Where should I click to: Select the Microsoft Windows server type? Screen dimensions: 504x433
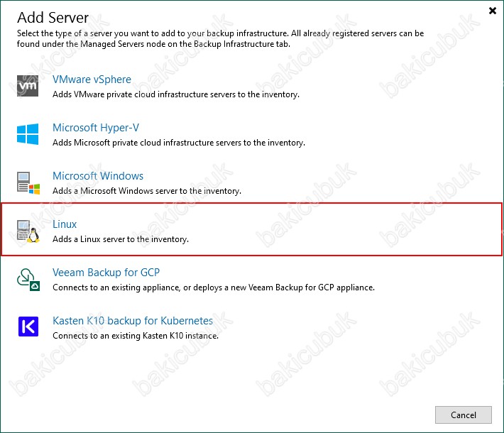(x=98, y=176)
